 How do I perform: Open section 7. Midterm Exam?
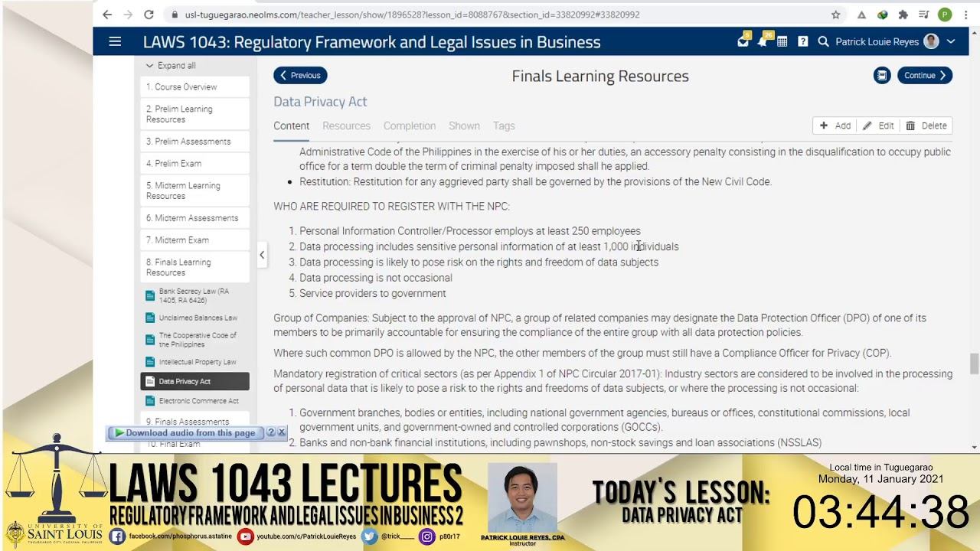click(194, 240)
